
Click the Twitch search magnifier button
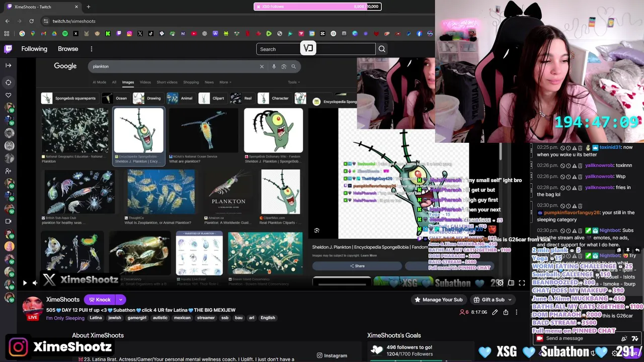(x=382, y=49)
